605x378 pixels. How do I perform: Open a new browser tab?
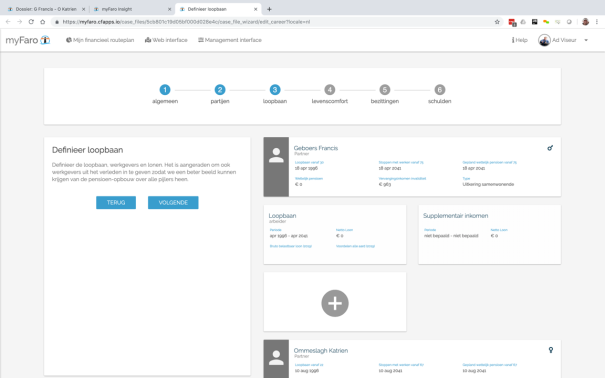coord(269,9)
